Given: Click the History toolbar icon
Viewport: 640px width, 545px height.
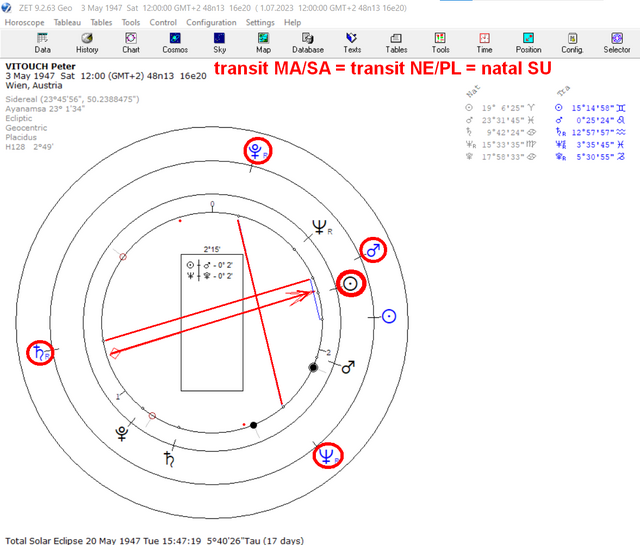Looking at the screenshot, I should pyautogui.click(x=87, y=43).
